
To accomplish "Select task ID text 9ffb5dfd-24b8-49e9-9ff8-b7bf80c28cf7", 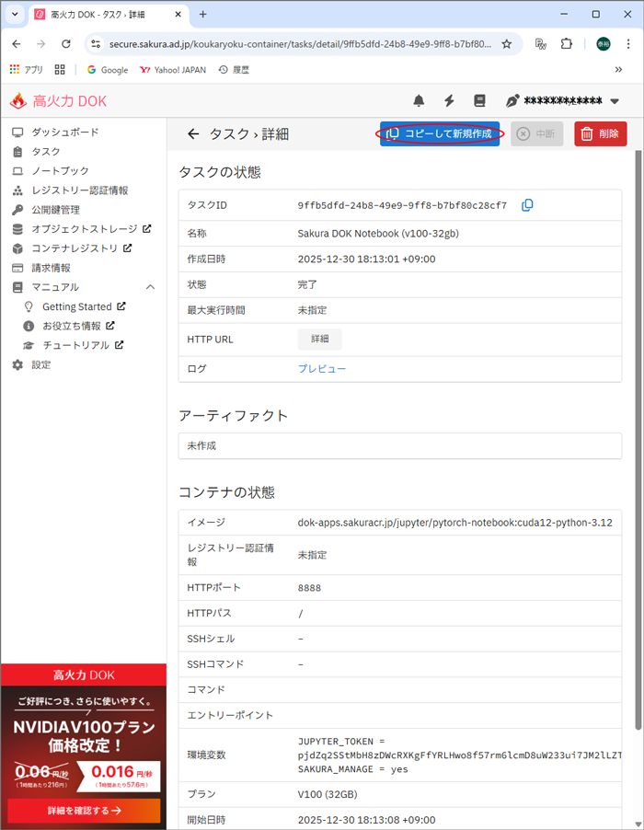I will point(402,205).
